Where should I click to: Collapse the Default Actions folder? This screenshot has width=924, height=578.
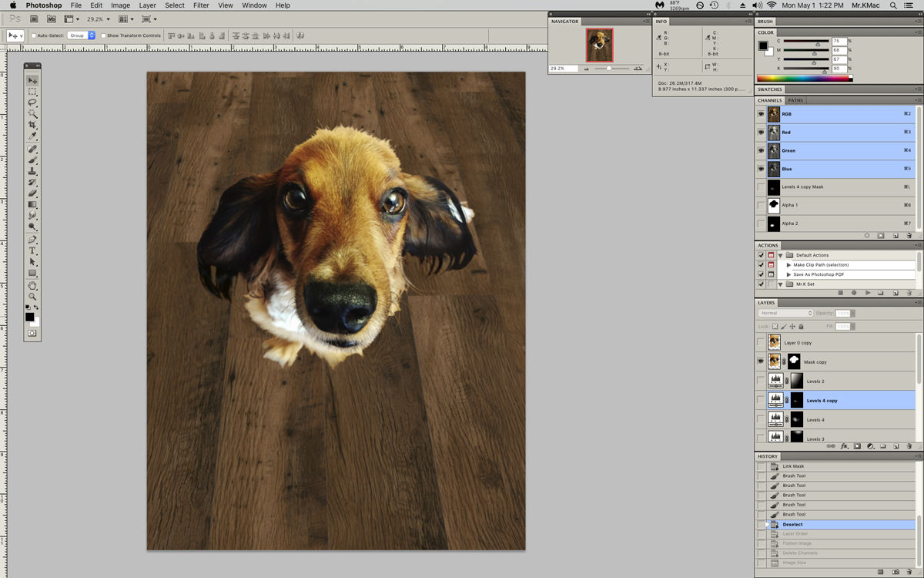[780, 255]
